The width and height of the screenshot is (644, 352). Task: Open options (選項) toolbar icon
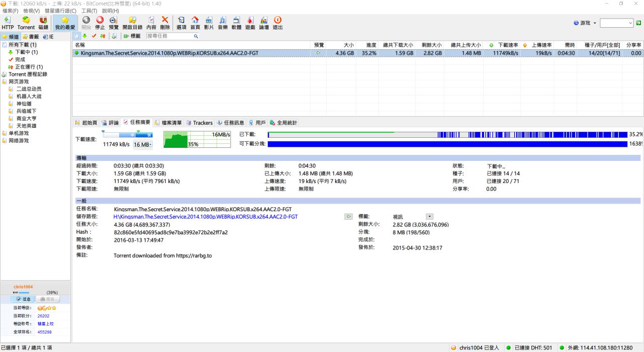coord(181,23)
